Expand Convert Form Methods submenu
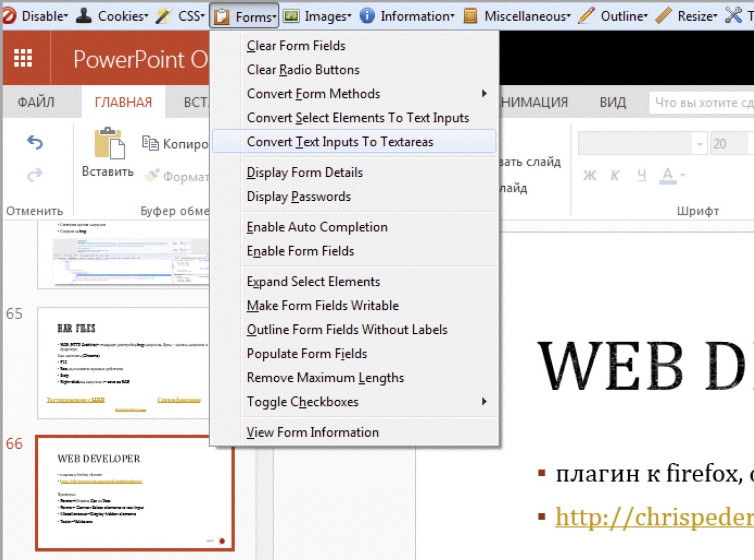Viewport: 754px width, 560px height. (x=354, y=94)
